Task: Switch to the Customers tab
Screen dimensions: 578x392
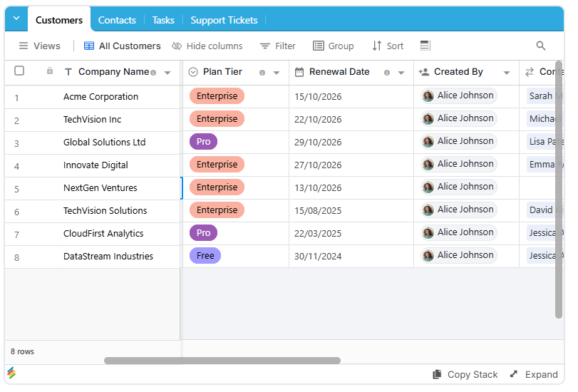Action: point(59,20)
